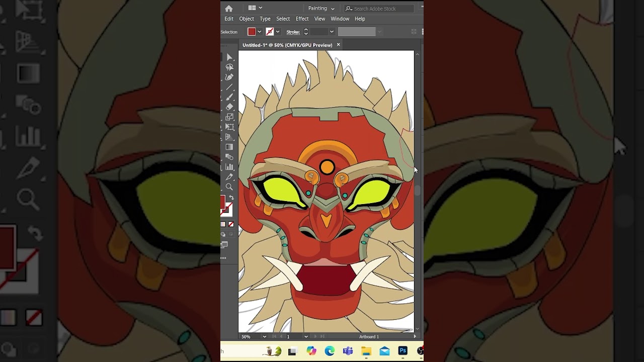The width and height of the screenshot is (644, 362).
Task: Expand the stroke color dropdown arrow
Action: [x=278, y=32]
